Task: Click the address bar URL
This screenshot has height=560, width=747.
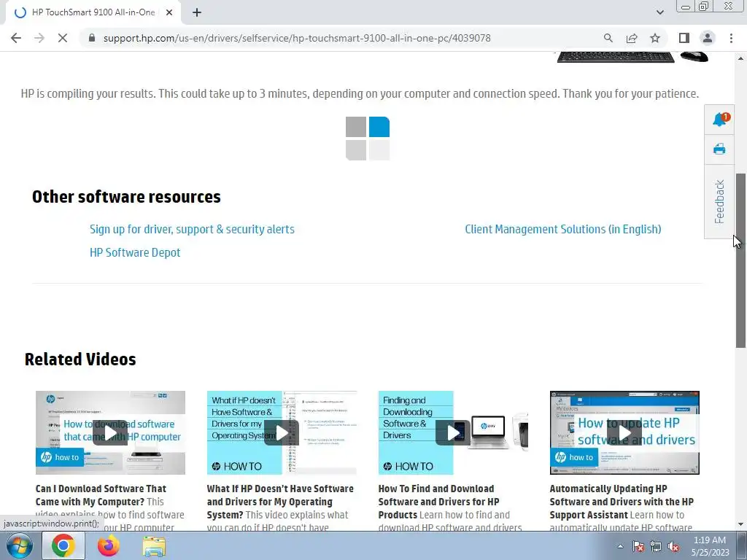Action: 297,38
